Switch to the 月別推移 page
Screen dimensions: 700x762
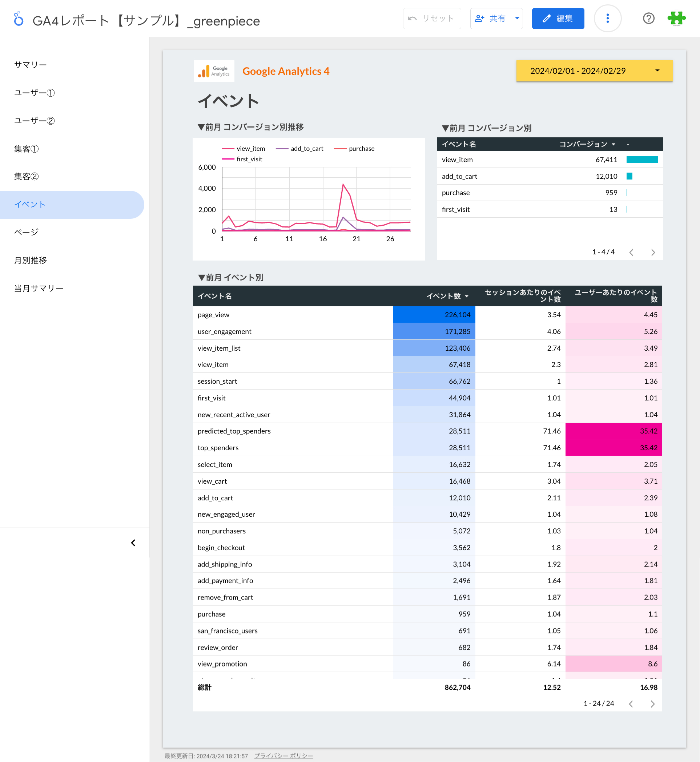click(30, 260)
